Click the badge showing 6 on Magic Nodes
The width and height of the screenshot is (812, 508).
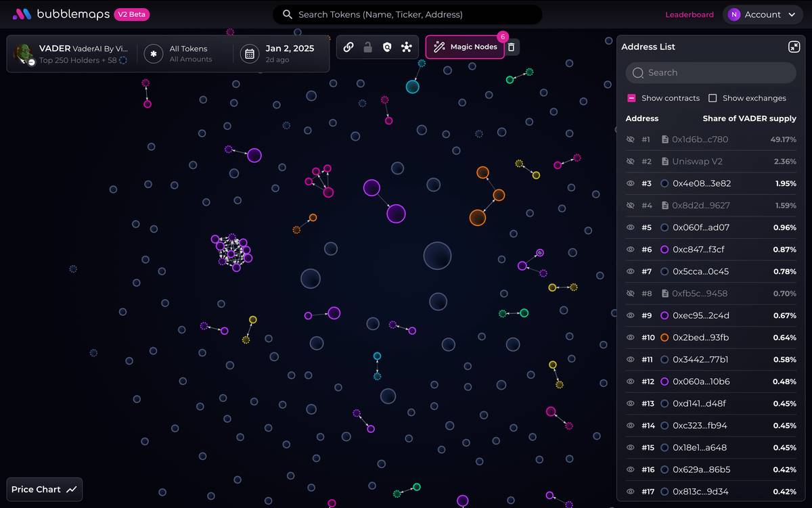pyautogui.click(x=503, y=37)
